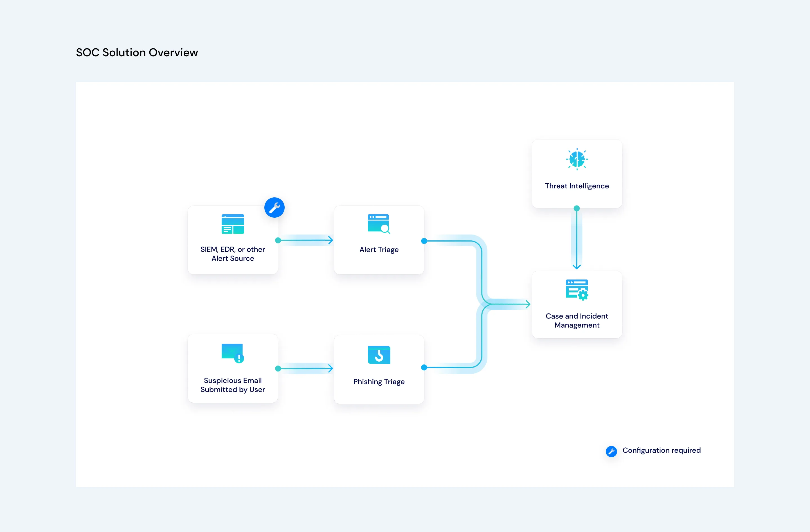The width and height of the screenshot is (810, 532).
Task: Click the wrench icon in the legend
Action: click(611, 451)
